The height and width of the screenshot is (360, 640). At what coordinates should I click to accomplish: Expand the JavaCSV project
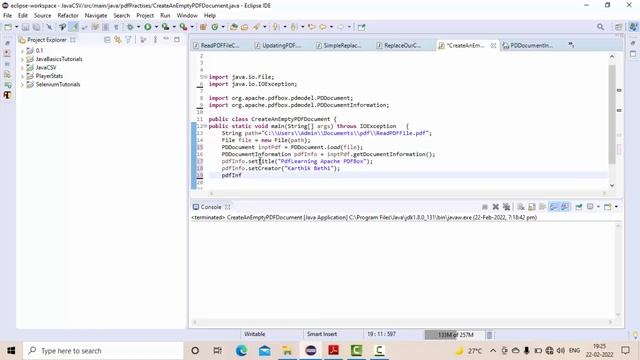coord(22,68)
